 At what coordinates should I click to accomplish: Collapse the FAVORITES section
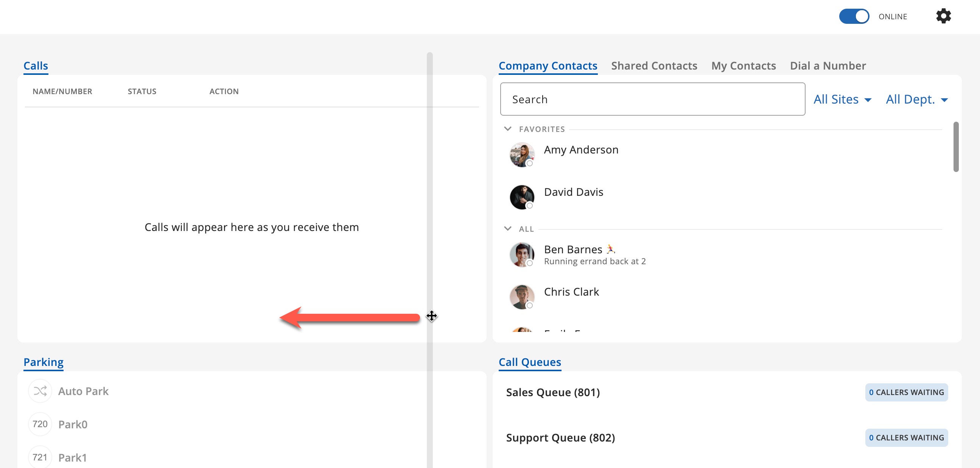[507, 129]
